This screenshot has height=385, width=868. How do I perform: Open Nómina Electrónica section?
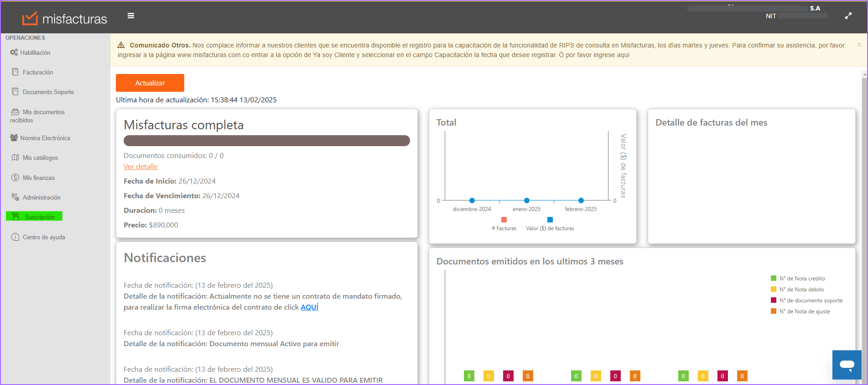[x=45, y=138]
